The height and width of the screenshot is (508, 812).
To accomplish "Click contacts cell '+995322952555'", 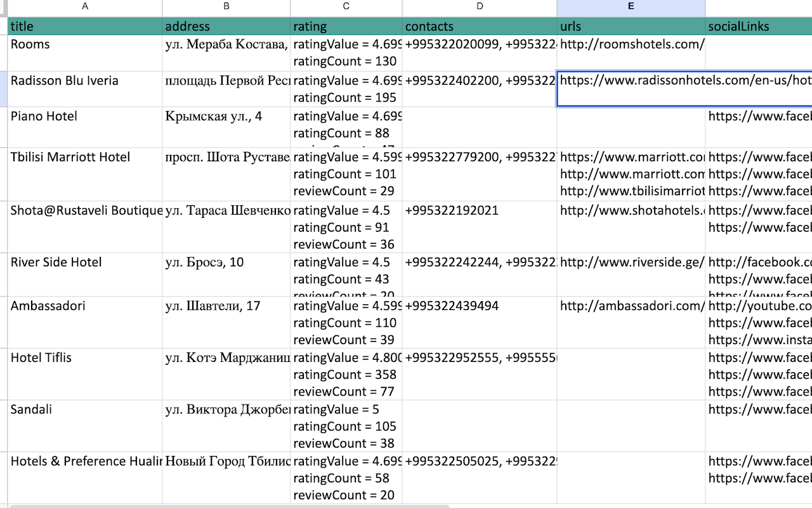I will [x=480, y=373].
